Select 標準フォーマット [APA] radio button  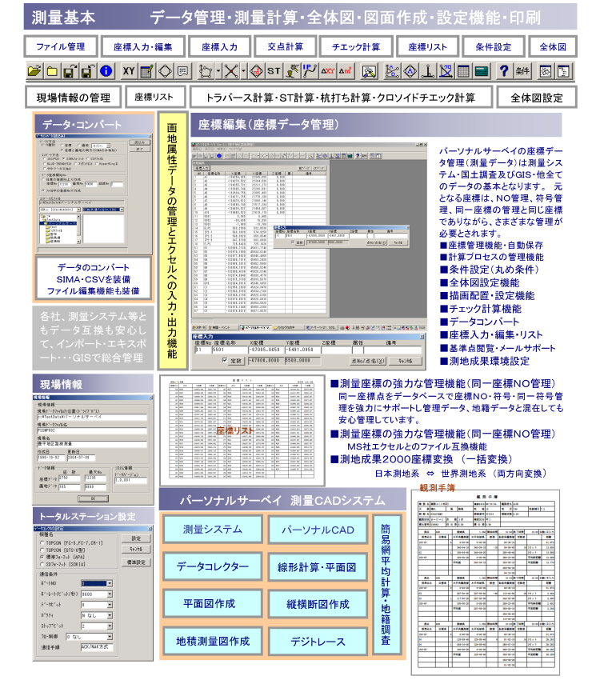42,557
